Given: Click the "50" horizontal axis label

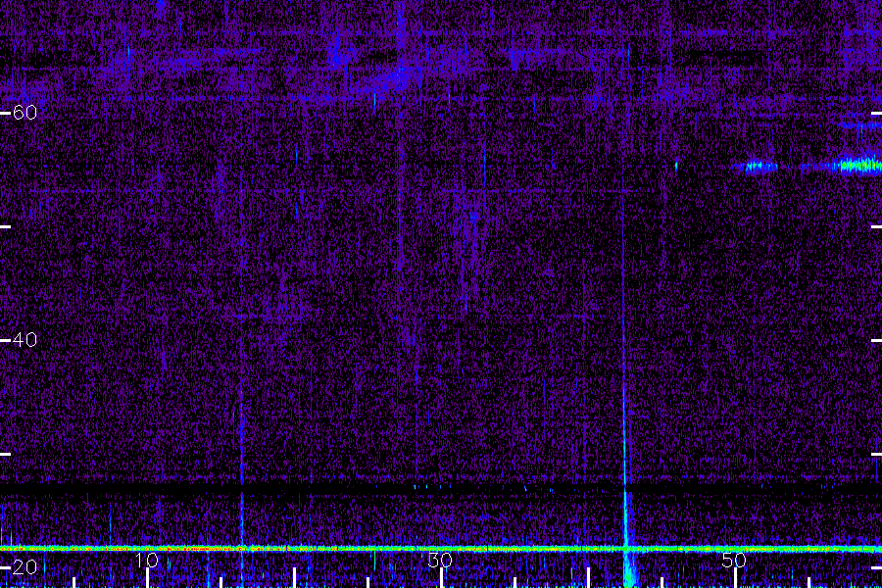Looking at the screenshot, I should pos(734,561).
